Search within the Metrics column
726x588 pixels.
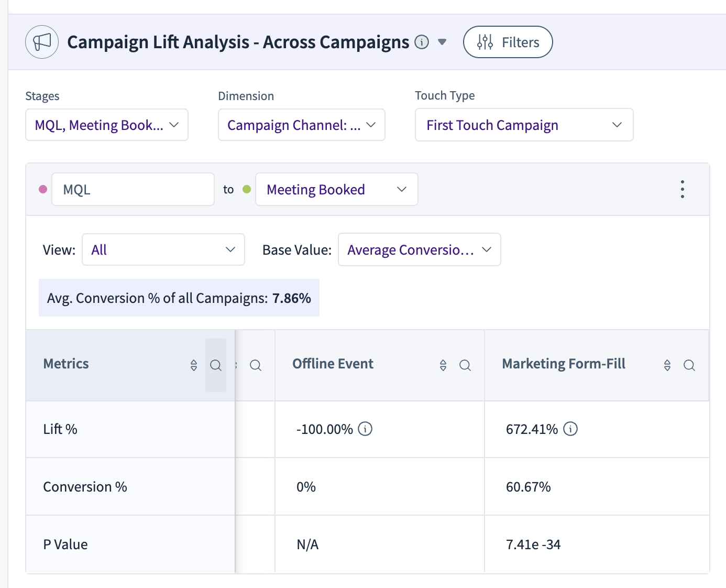pyautogui.click(x=216, y=365)
